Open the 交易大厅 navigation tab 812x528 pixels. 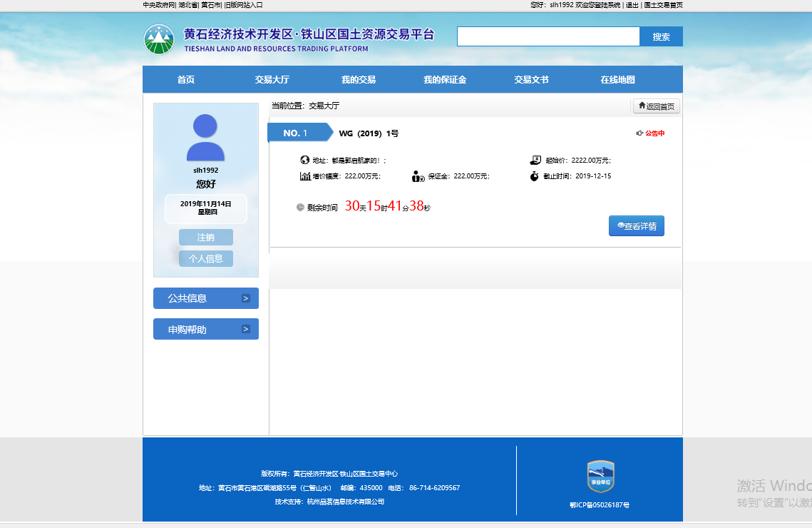coord(272,80)
